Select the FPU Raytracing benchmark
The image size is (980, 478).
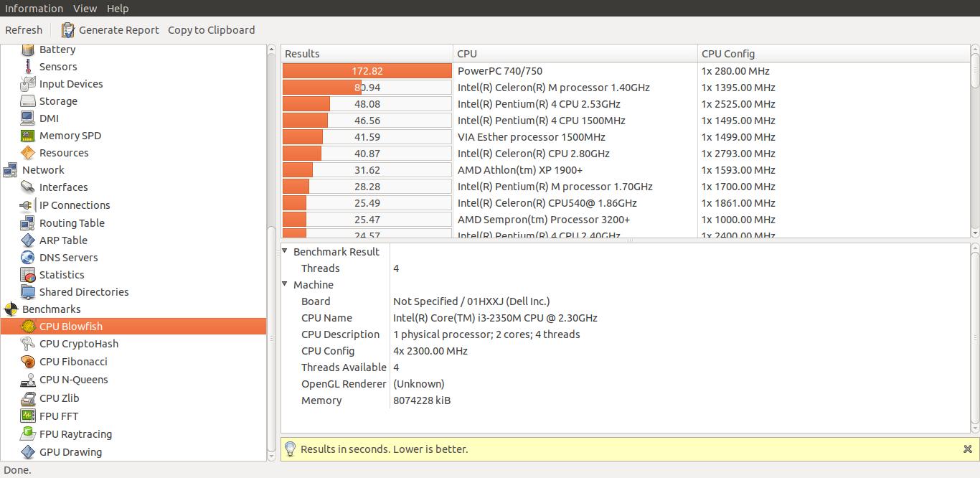click(75, 434)
